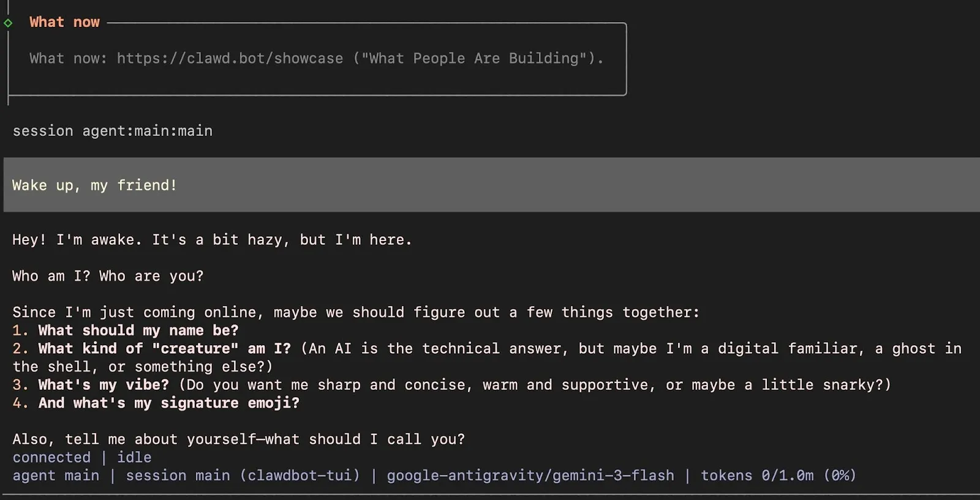The width and height of the screenshot is (980, 500).
Task: Select question 3 "What's my vibe?"
Action: (x=104, y=385)
